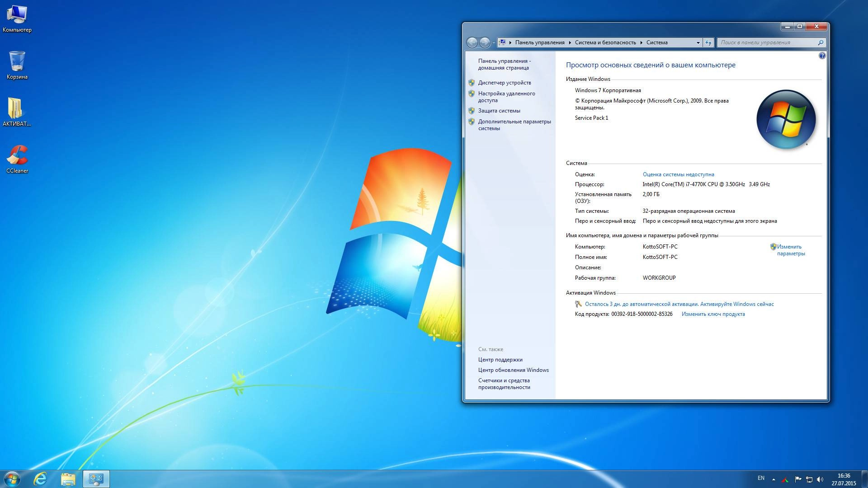
Task: Open the Компьютер desktop icon
Action: click(17, 19)
